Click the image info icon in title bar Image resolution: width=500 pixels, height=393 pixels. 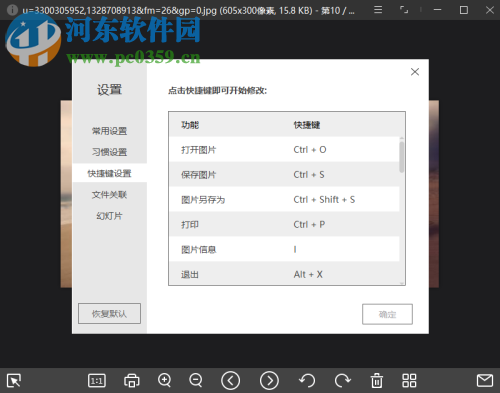point(12,10)
